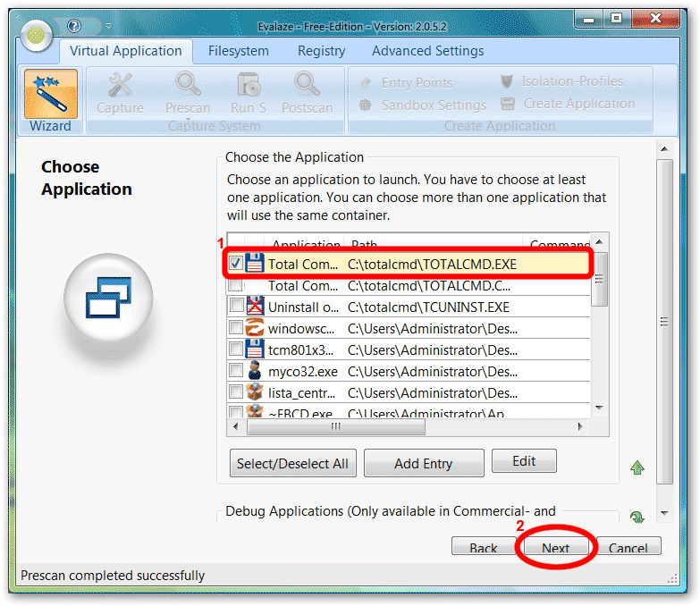Image resolution: width=700 pixels, height=606 pixels.
Task: Check the lista_centr... checkbox
Action: point(236,391)
